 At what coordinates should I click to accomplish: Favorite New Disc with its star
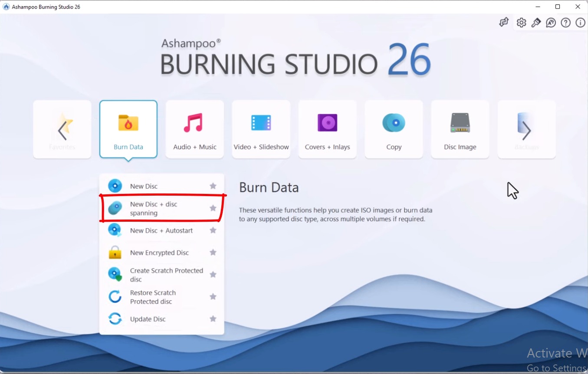[x=213, y=186]
